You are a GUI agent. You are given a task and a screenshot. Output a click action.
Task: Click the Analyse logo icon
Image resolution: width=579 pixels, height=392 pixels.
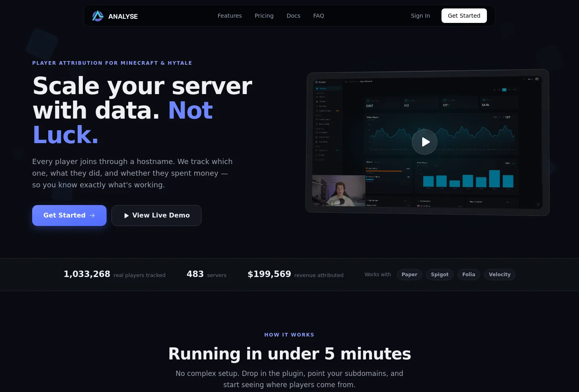click(x=98, y=16)
